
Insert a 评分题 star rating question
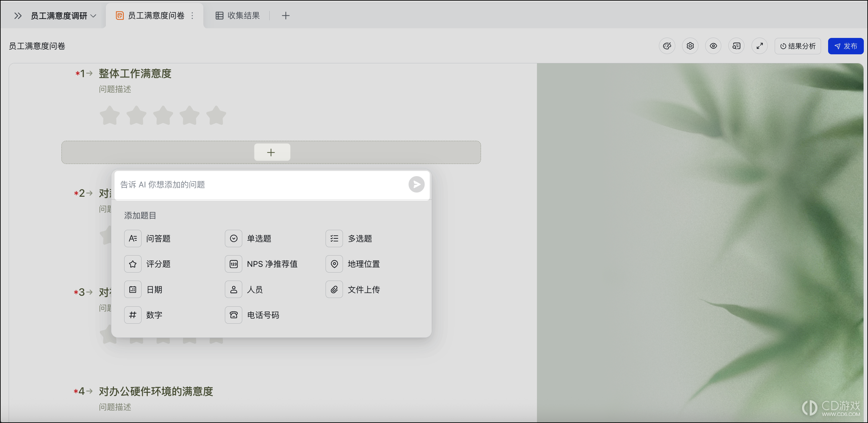pos(148,264)
